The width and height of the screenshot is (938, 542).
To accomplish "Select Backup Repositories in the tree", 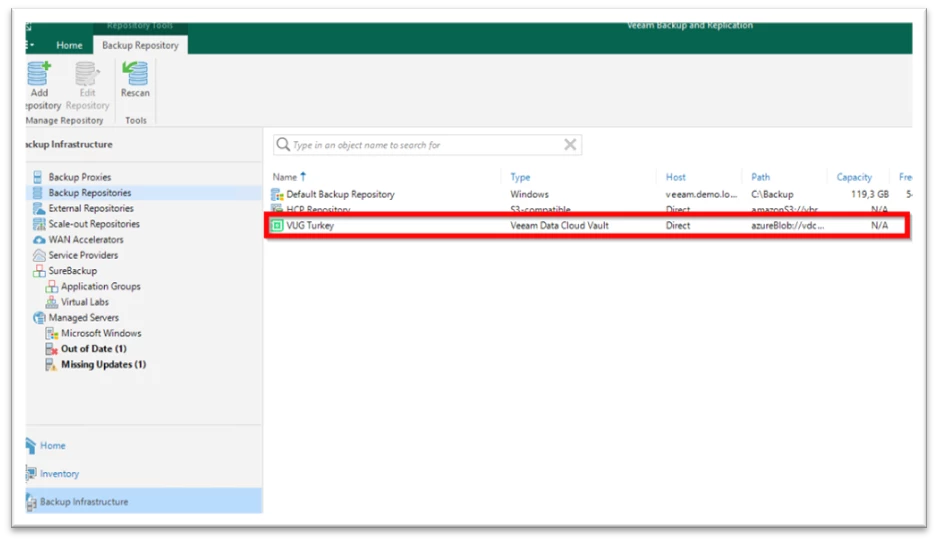I will click(90, 193).
